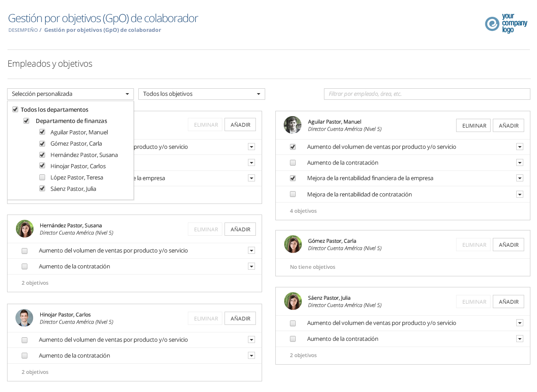Uncheck 'Todos los departamentos' checkbox
537x392 pixels.
(x=15, y=109)
